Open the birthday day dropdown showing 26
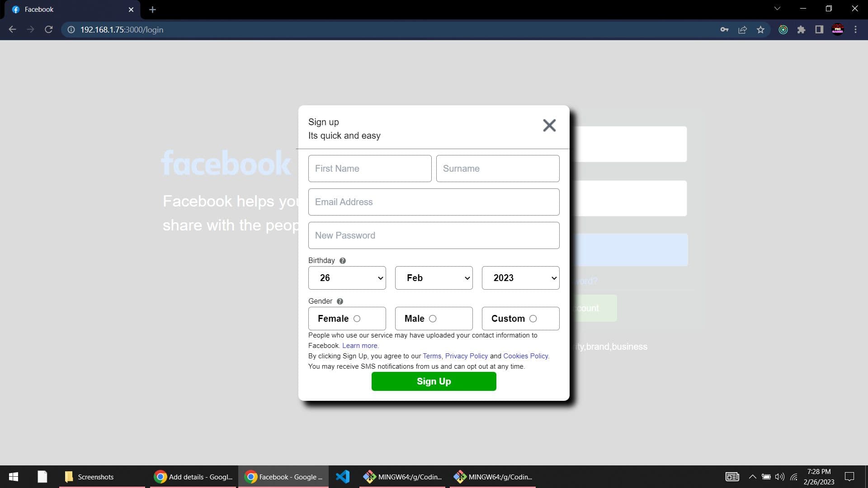The height and width of the screenshot is (488, 868). click(x=347, y=278)
